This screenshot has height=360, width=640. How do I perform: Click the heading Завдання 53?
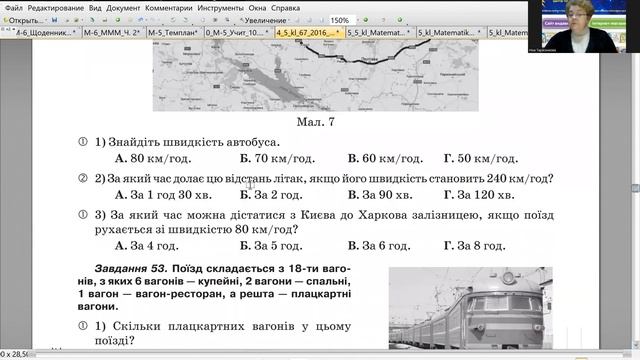coord(131,269)
